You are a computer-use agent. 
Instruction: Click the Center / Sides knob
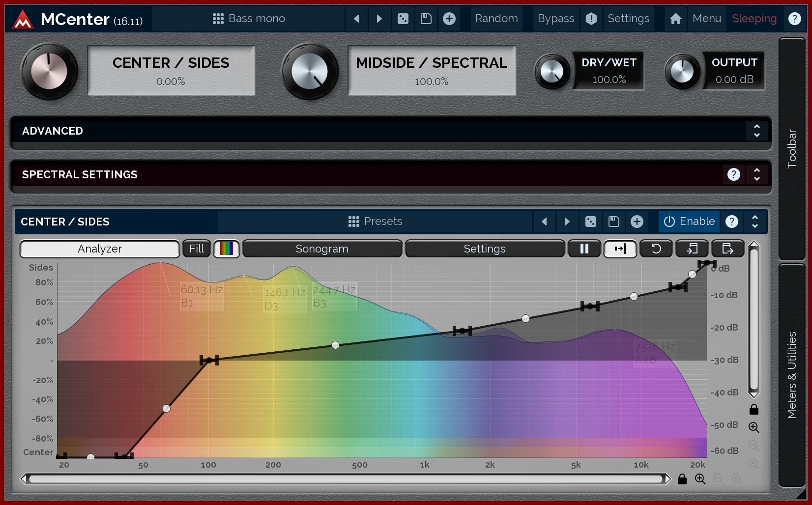pos(49,71)
